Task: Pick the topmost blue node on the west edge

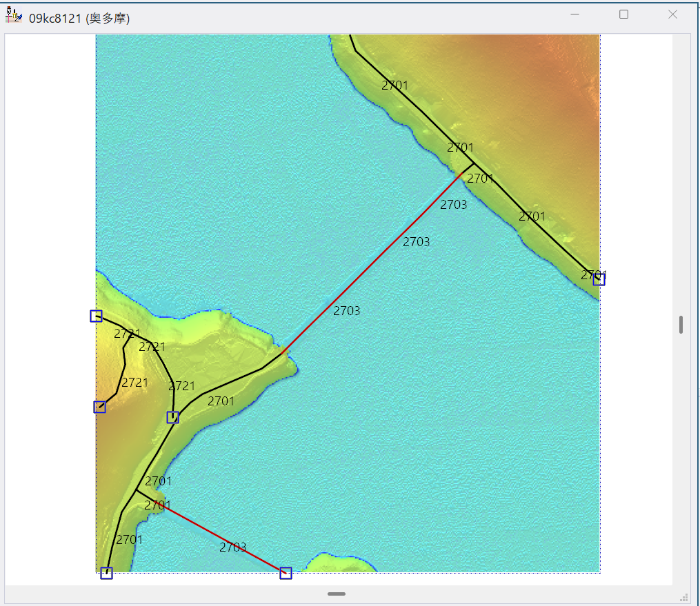Action: 96,316
